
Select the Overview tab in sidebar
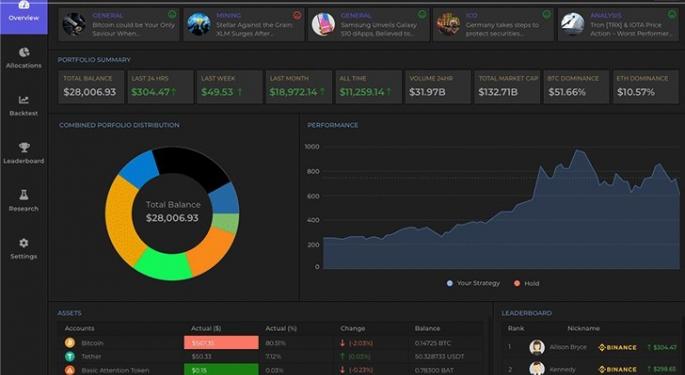pos(24,17)
